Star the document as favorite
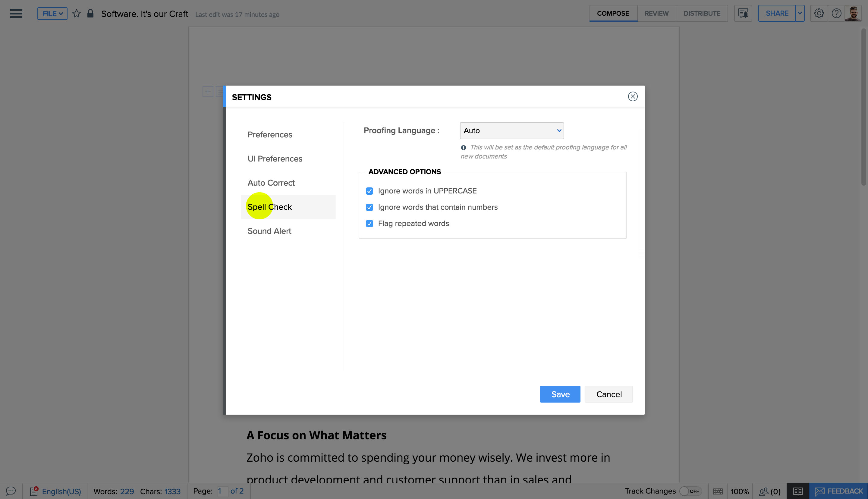The image size is (868, 499). (77, 14)
